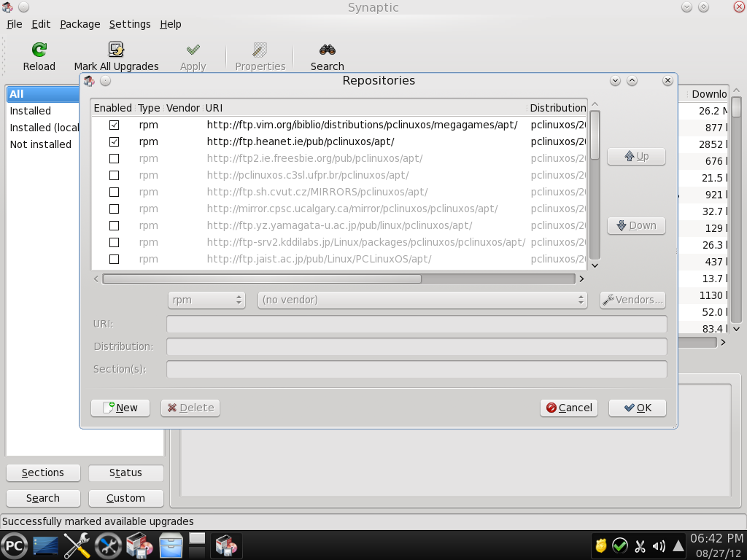Click the green checkmark update tray icon

tap(620, 545)
